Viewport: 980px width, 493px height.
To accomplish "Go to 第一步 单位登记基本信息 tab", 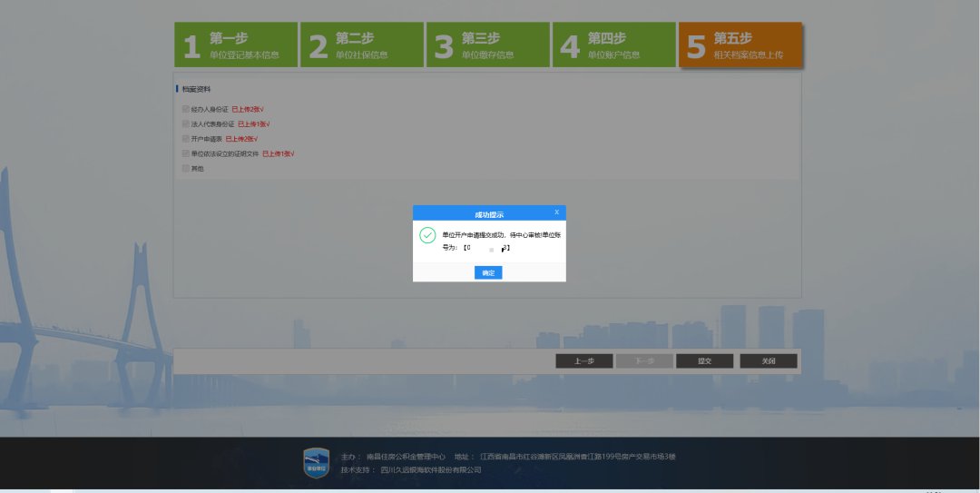I will pos(236,45).
